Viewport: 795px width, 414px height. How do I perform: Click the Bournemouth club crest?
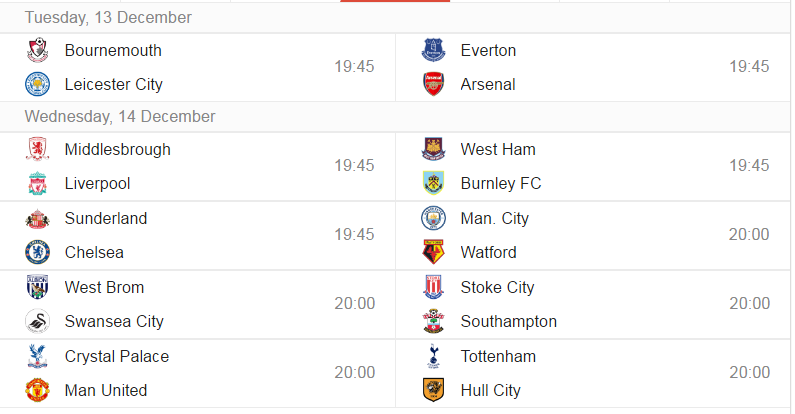[38, 50]
